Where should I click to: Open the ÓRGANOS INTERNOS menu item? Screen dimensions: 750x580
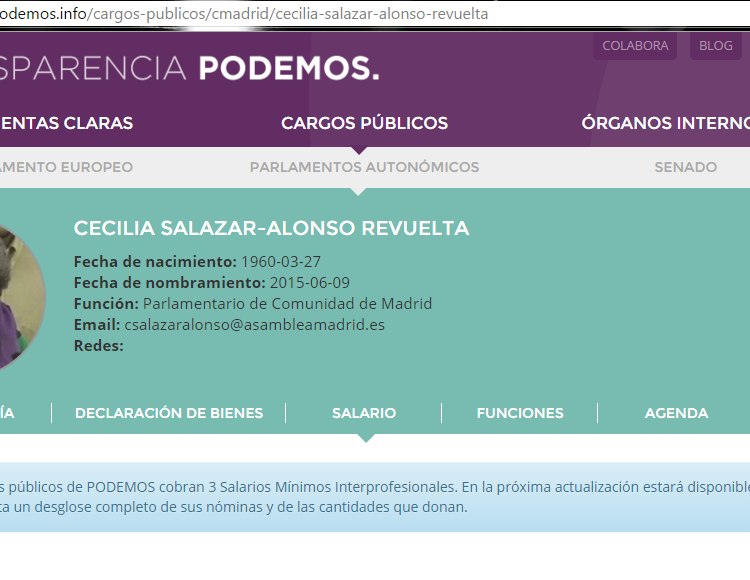[665, 123]
